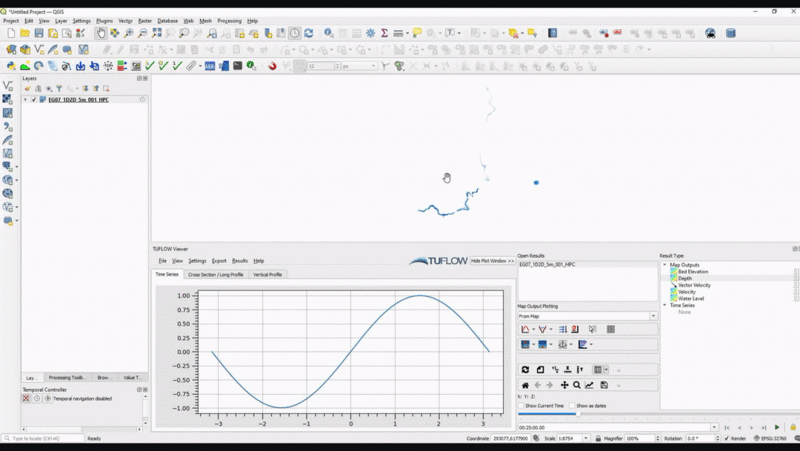Click the TUFLOW cross section plot icon
The height and width of the screenshot is (451, 800).
(542, 330)
